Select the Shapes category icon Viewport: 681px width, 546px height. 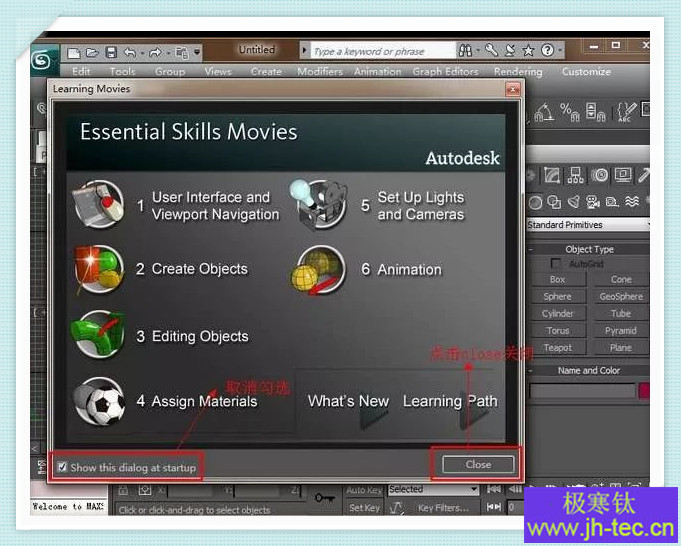(x=554, y=202)
